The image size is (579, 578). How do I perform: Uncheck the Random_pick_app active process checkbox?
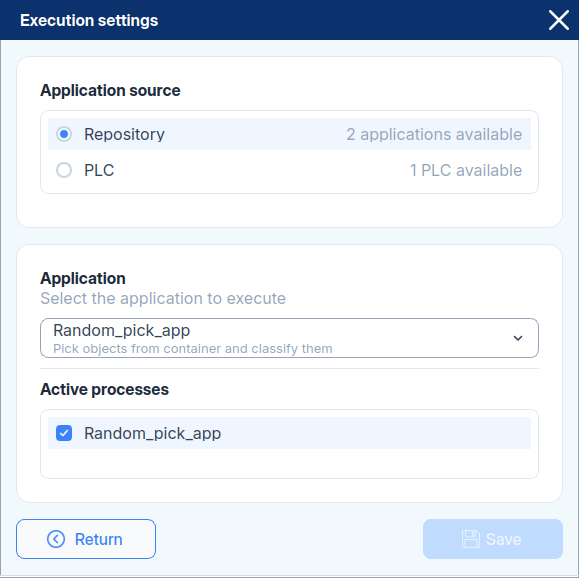point(64,433)
